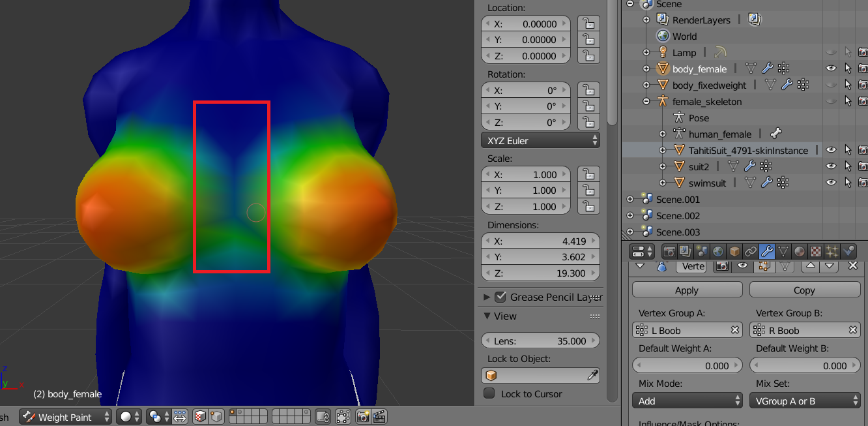This screenshot has height=426, width=868.
Task: Open the XYZ Euler rotation mode dropdown
Action: coord(540,140)
